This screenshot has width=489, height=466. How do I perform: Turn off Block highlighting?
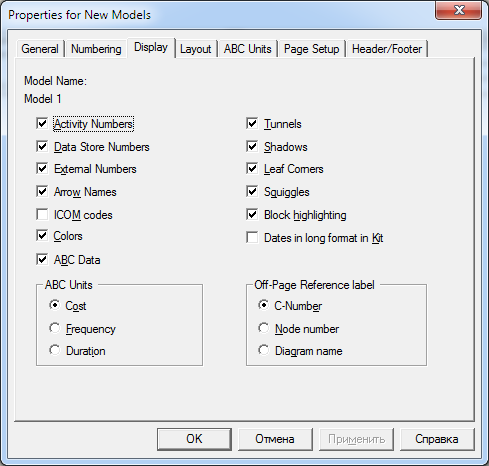pyautogui.click(x=252, y=215)
